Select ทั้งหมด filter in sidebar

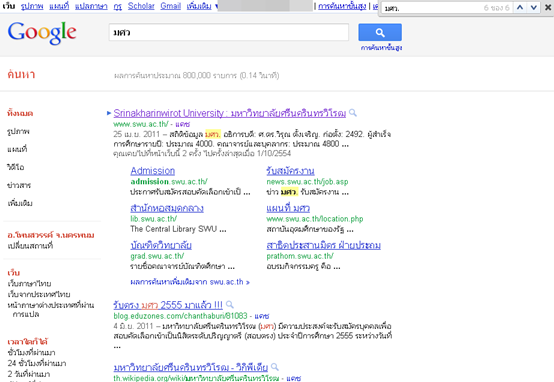point(20,113)
